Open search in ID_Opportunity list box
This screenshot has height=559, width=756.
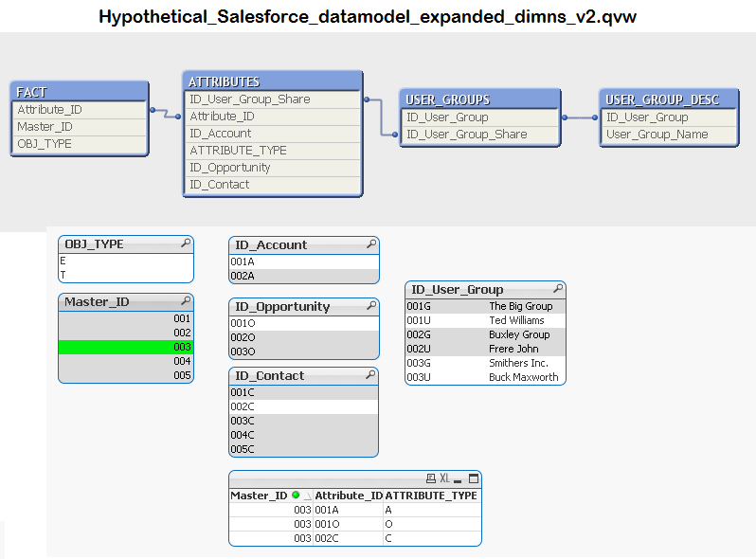click(x=371, y=306)
